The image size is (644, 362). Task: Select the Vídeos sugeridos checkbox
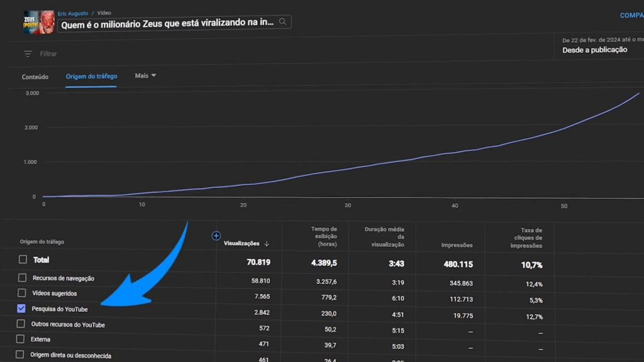tap(22, 293)
